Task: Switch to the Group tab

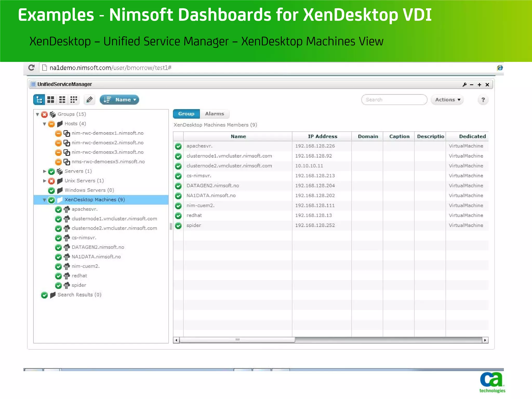Action: tap(186, 114)
